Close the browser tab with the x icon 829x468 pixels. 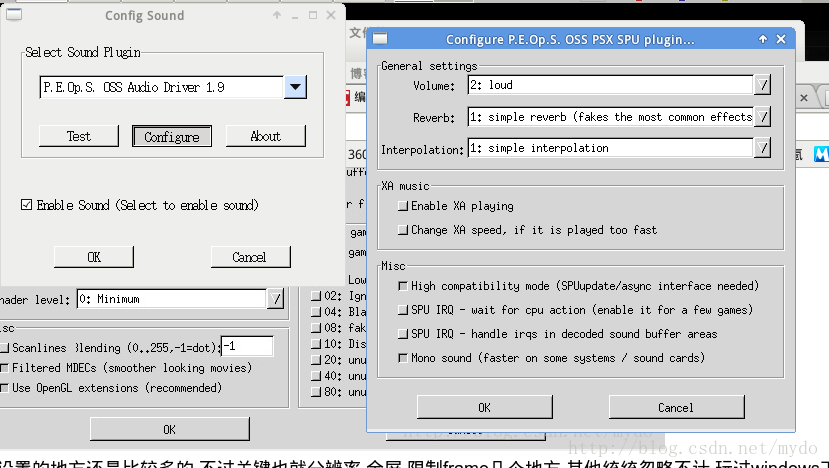804,98
